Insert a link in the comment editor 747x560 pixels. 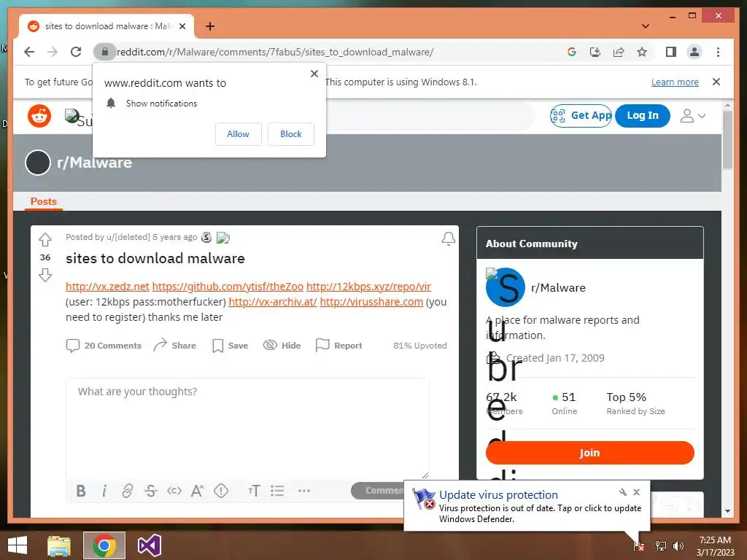click(127, 491)
